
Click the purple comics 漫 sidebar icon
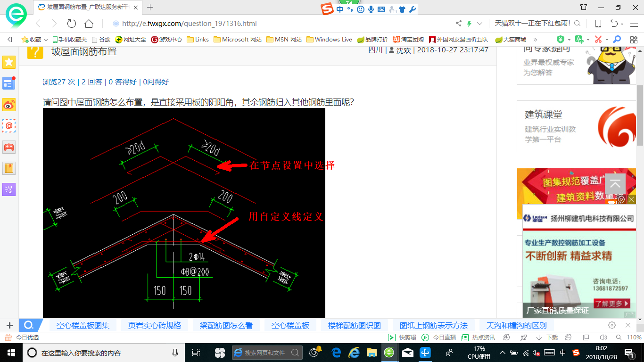pos(9,189)
